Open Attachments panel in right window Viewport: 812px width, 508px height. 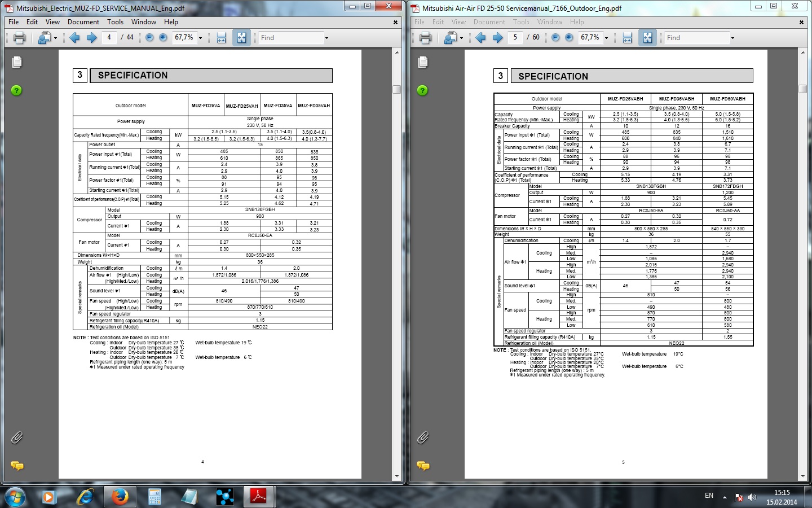click(x=423, y=437)
